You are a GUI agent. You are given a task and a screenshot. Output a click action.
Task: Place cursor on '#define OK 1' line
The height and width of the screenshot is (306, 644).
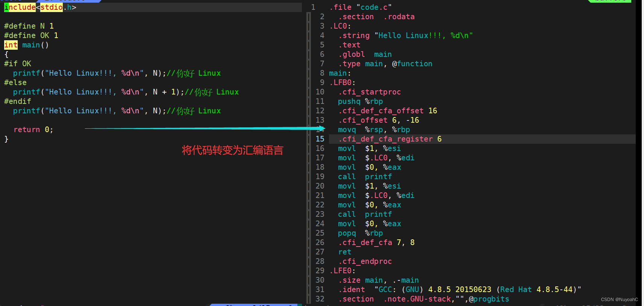(31, 35)
